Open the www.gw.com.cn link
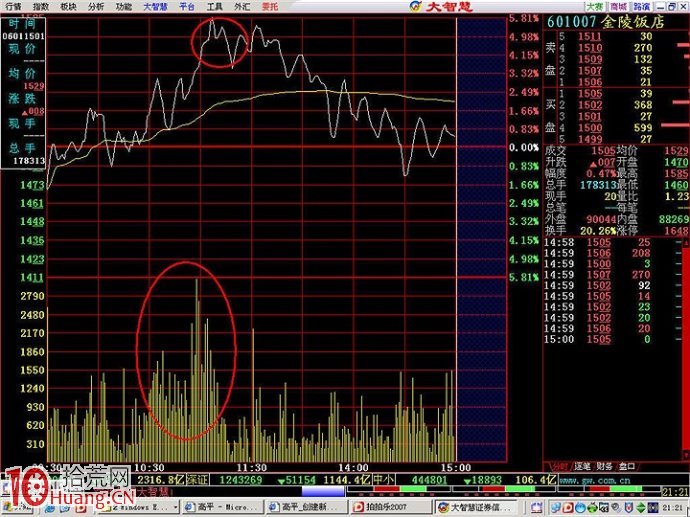 click(595, 480)
